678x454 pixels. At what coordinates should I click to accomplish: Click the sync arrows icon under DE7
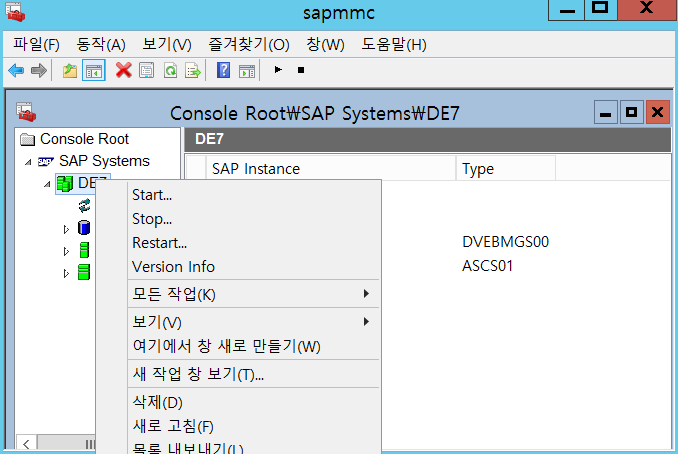[x=84, y=206]
